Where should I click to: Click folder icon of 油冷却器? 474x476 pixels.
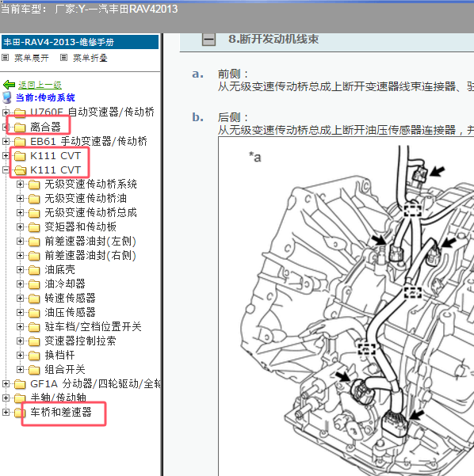(34, 284)
